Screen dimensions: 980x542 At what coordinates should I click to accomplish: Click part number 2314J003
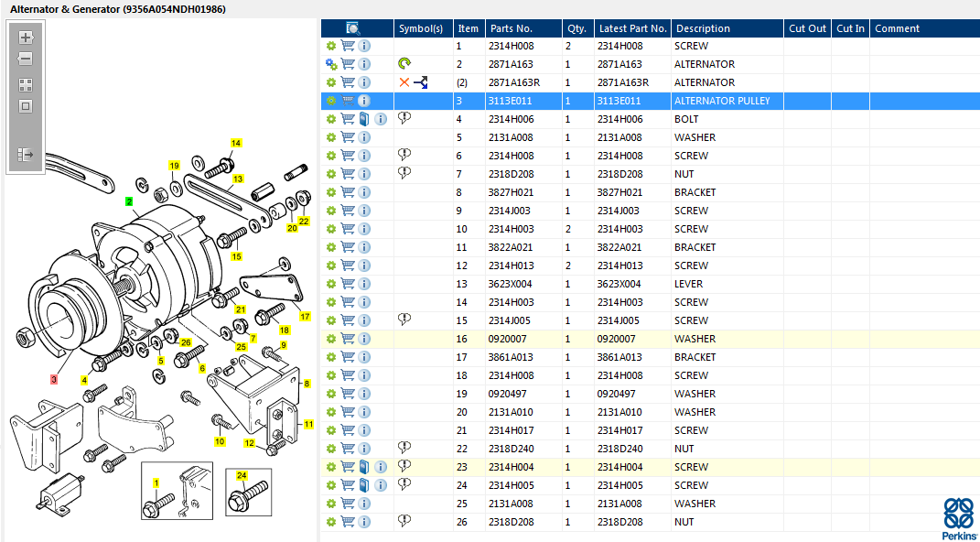pos(510,211)
